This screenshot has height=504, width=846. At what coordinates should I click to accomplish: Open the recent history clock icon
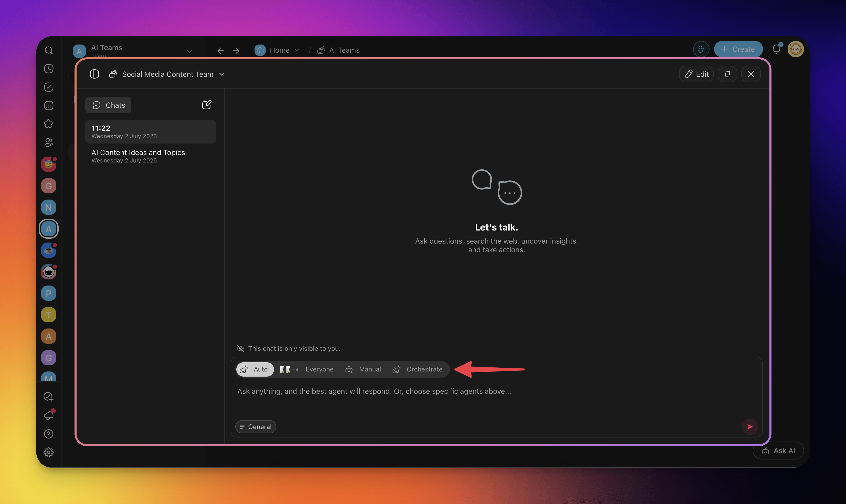pos(49,69)
